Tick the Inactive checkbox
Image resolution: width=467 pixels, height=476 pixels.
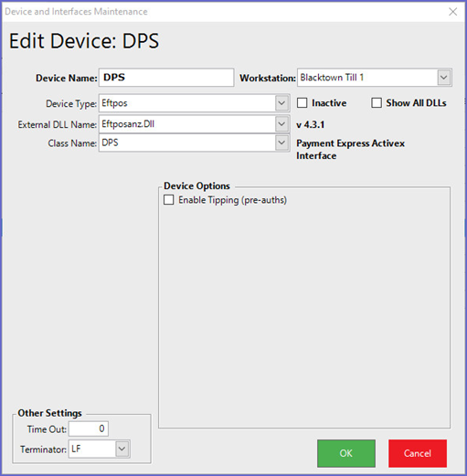click(302, 103)
